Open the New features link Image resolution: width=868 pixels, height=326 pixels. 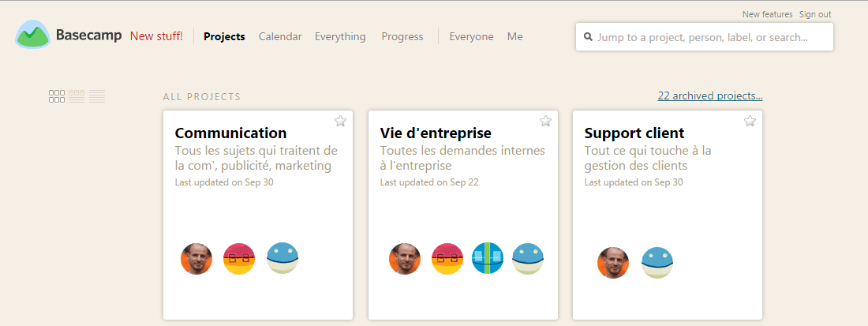[767, 14]
